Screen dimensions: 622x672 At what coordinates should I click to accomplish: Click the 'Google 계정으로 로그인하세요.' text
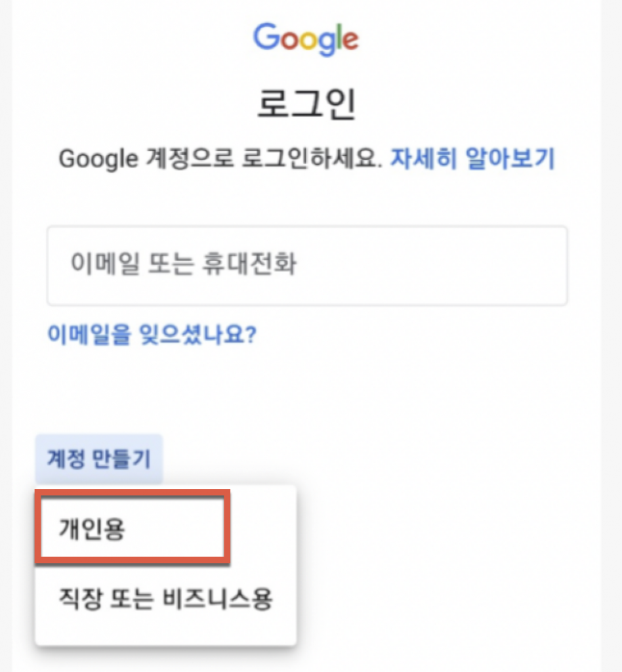pyautogui.click(x=220, y=159)
